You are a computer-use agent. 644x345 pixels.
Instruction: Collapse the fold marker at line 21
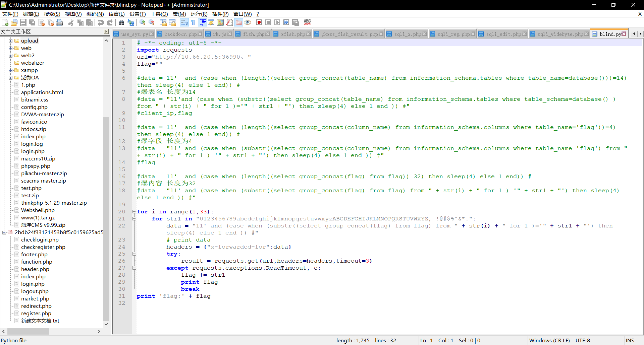coord(134,219)
